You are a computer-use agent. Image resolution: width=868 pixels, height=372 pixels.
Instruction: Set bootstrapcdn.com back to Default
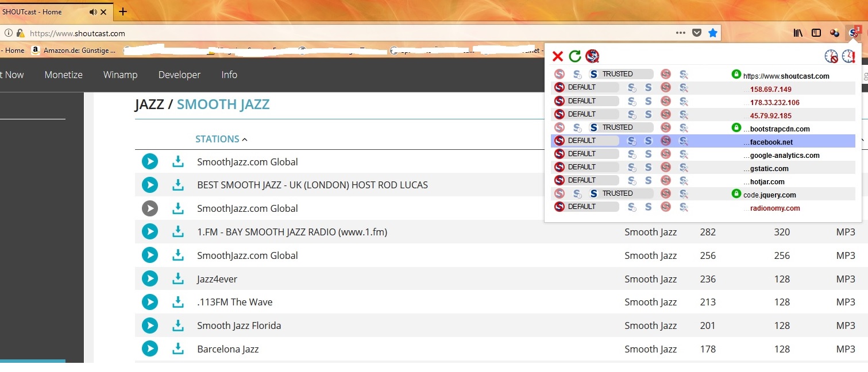(x=560, y=127)
